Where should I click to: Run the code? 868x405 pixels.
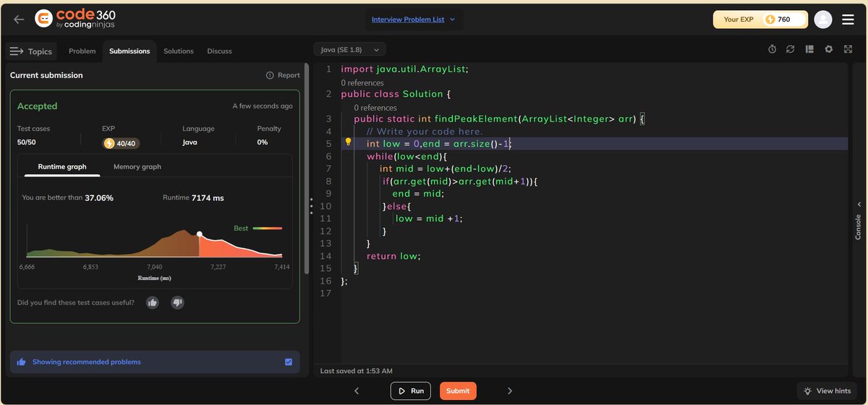tap(410, 391)
